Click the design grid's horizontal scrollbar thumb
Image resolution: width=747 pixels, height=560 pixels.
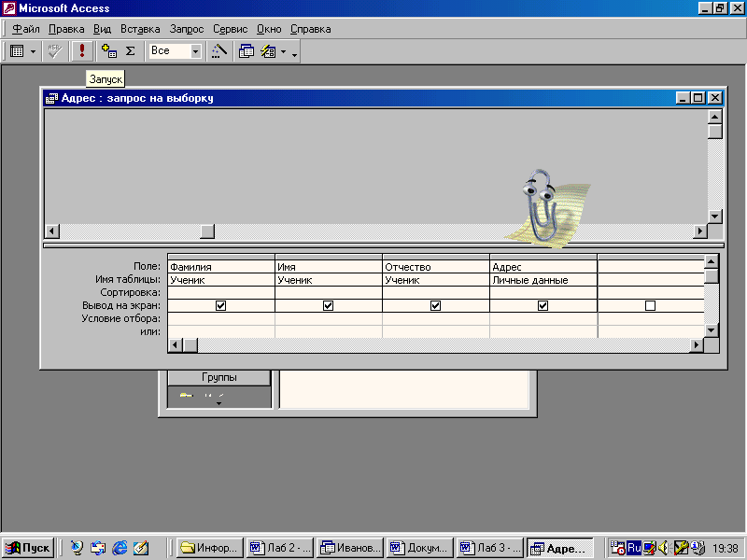190,344
